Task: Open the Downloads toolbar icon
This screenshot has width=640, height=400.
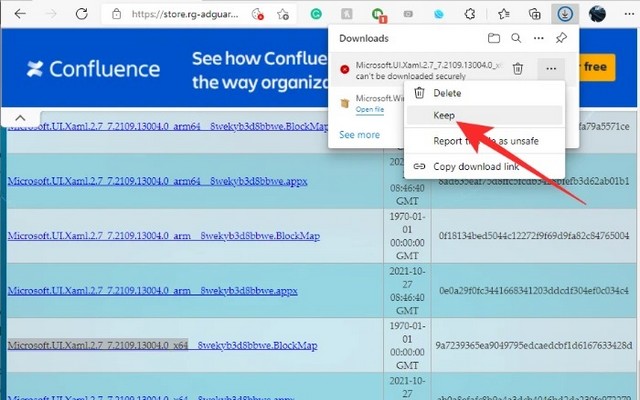Action: [x=565, y=14]
